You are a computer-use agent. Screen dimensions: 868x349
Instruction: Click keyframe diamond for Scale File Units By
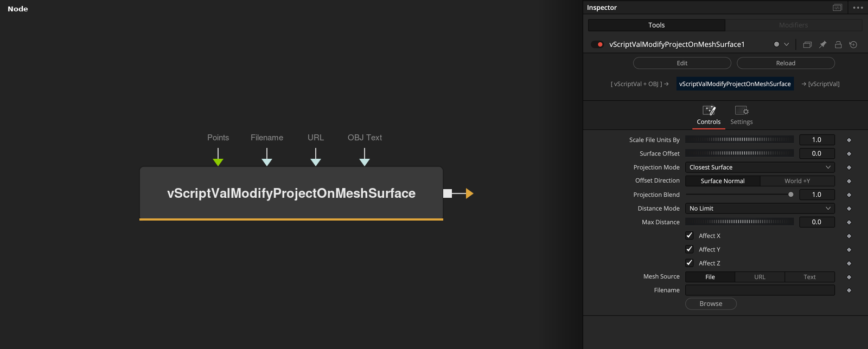pyautogui.click(x=849, y=140)
